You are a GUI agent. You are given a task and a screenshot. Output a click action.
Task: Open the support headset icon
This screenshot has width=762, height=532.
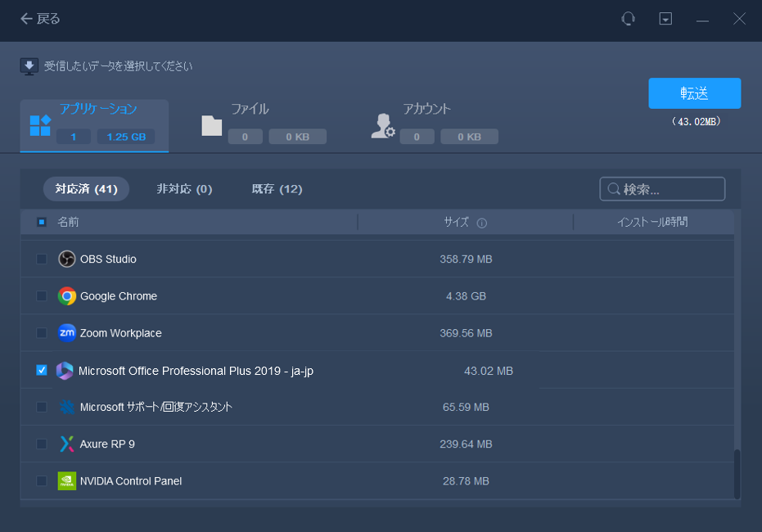[628, 19]
